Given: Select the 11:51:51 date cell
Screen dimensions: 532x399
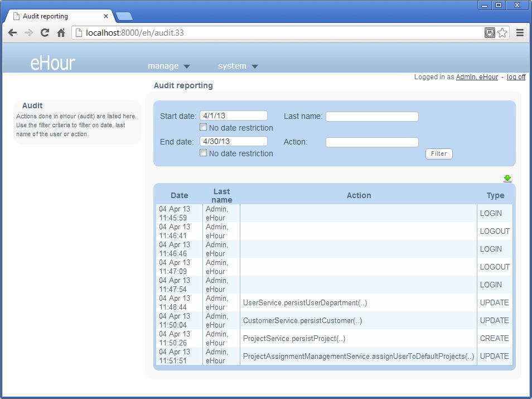Looking at the screenshot, I should pos(180,356).
